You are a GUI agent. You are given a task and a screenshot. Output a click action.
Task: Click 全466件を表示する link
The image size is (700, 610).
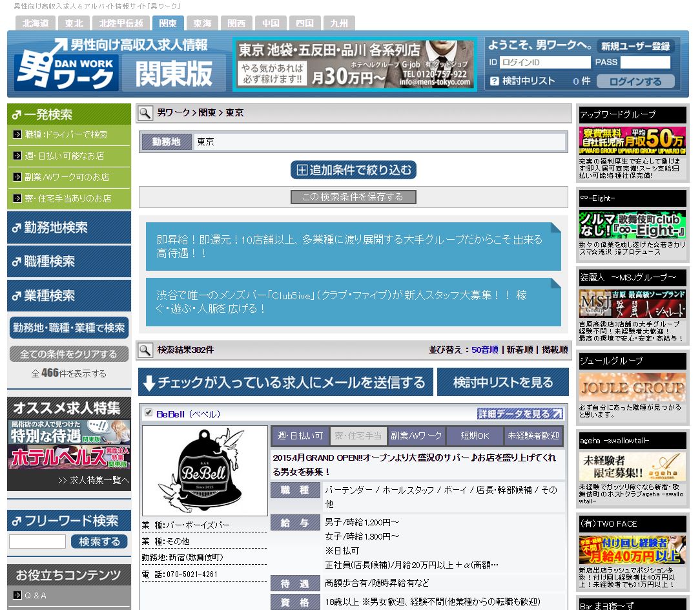(69, 373)
